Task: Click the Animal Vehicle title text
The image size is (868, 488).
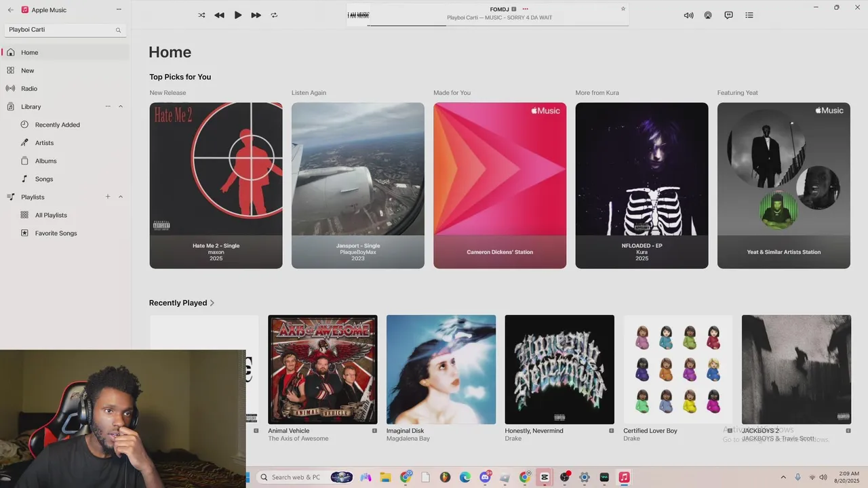Action: pyautogui.click(x=289, y=430)
